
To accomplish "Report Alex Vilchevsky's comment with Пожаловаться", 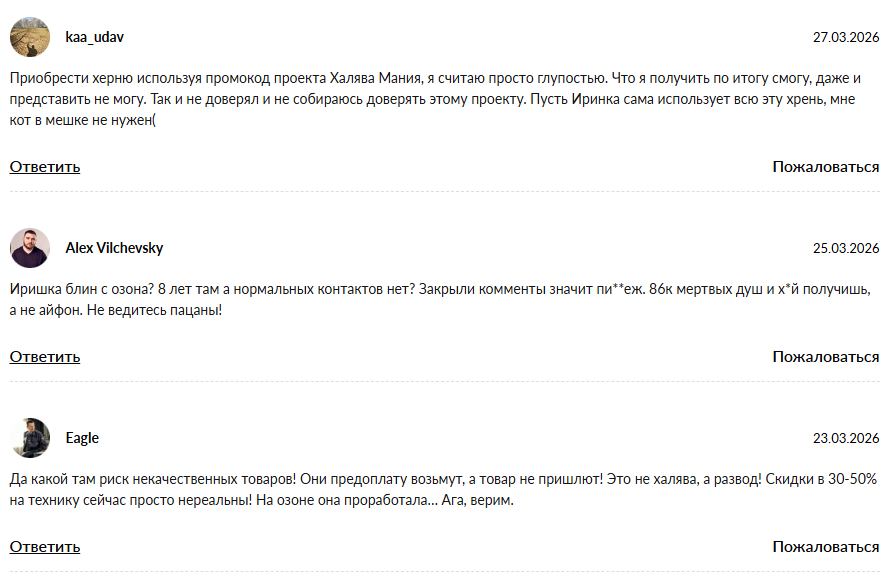I will (824, 356).
